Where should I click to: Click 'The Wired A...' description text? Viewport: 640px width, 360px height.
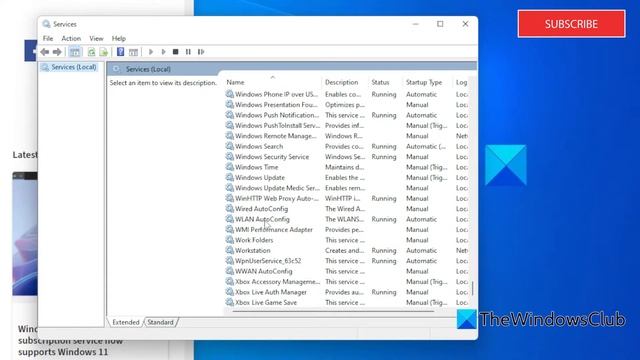click(345, 209)
